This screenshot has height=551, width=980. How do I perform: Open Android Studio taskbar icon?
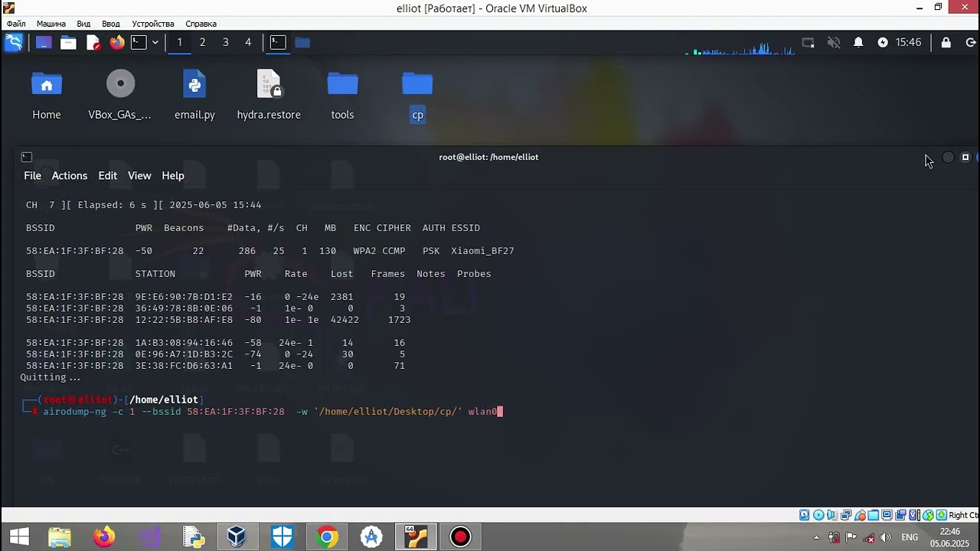click(371, 537)
